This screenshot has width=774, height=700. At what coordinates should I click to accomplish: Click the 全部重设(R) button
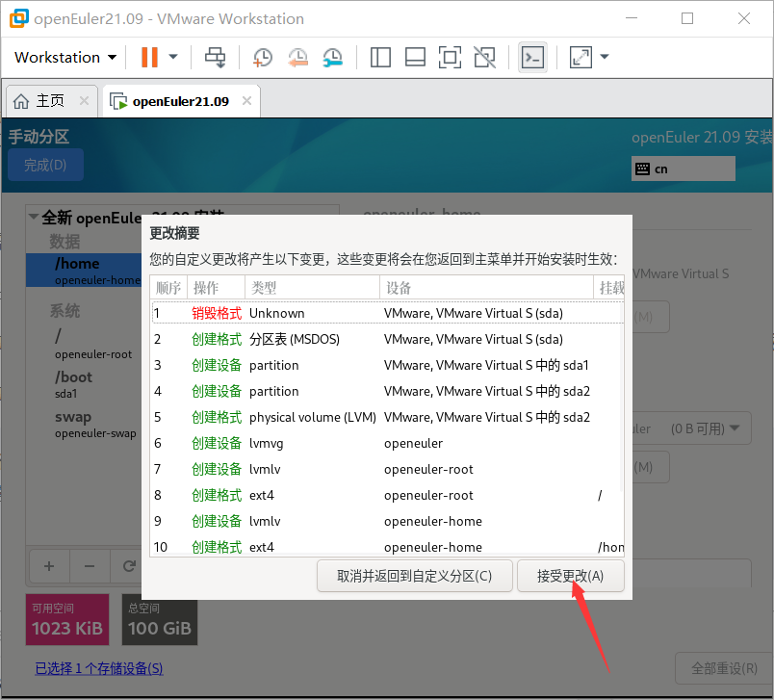pyautogui.click(x=724, y=668)
